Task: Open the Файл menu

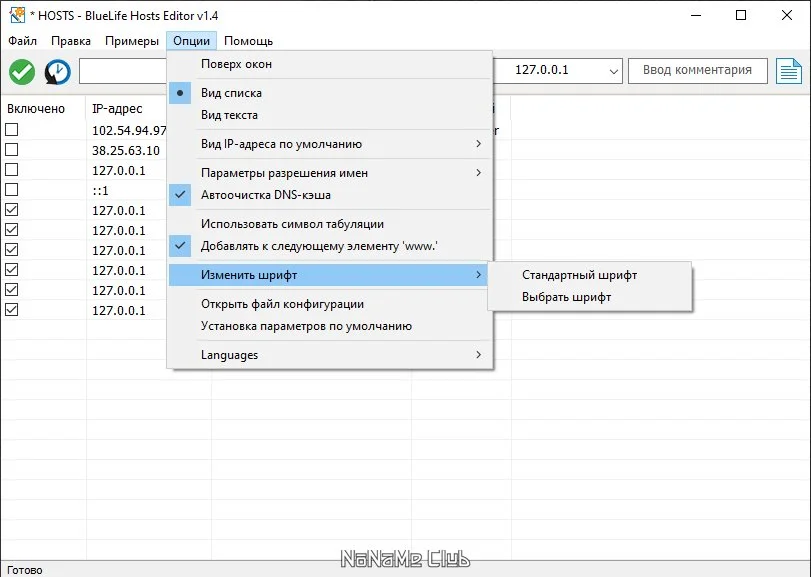Action: 22,41
